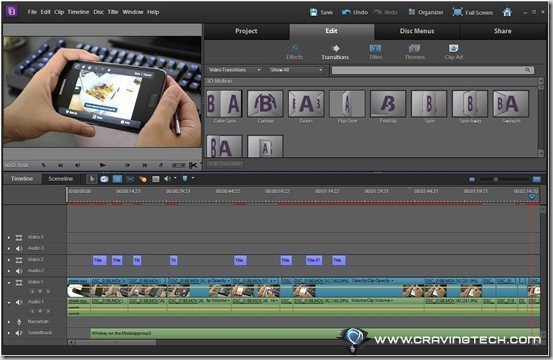Open the Organizer

click(425, 12)
